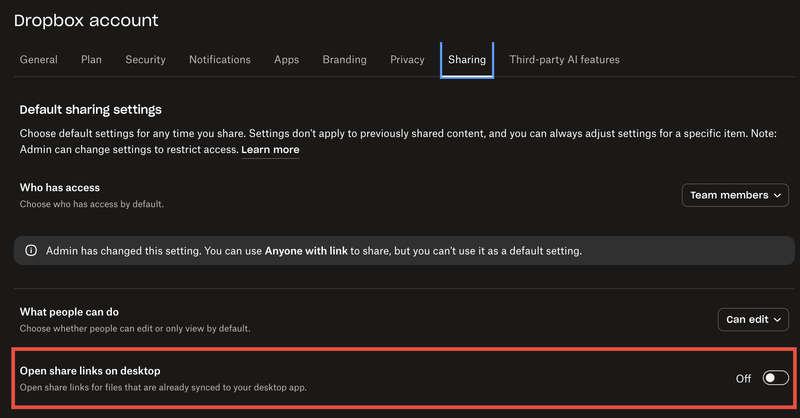The width and height of the screenshot is (800, 418).
Task: Expand the Can edit permission dropdown
Action: point(753,319)
